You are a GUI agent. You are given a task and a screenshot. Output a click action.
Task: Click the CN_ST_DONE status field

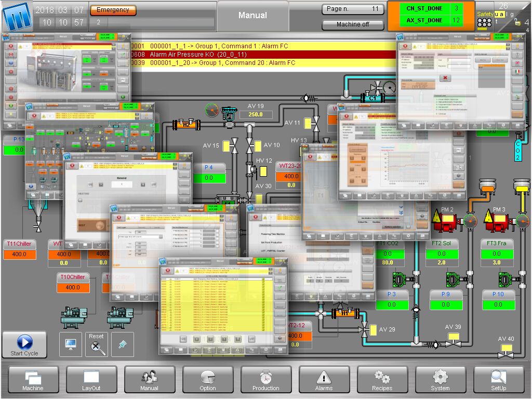(x=430, y=8)
